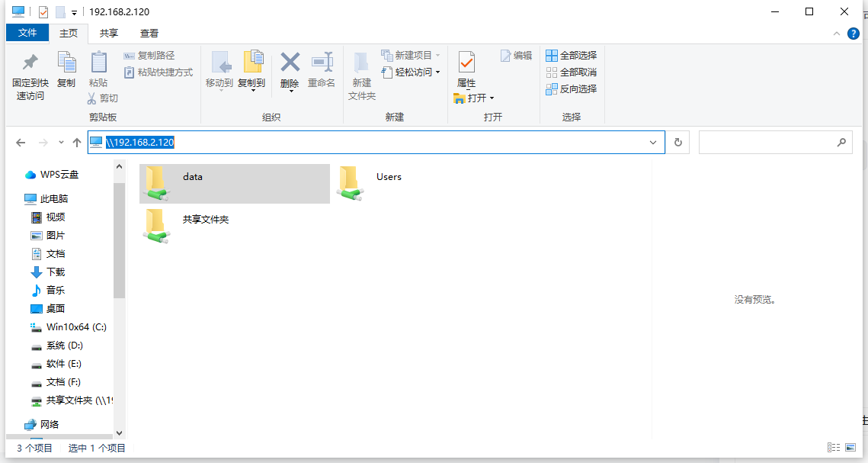Select 网络 network in sidebar
This screenshot has height=463, width=868.
pyautogui.click(x=42, y=424)
